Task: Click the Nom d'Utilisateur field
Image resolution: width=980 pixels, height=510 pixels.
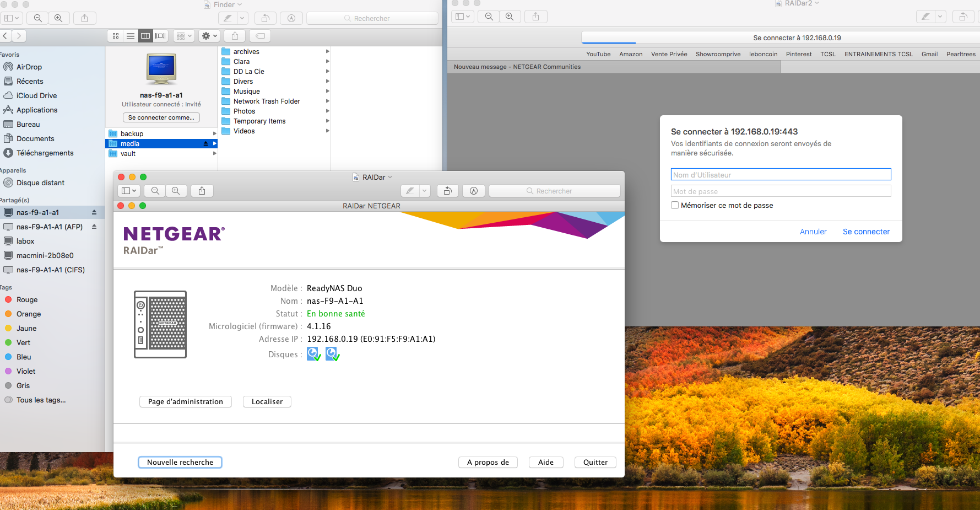Action: tap(781, 174)
